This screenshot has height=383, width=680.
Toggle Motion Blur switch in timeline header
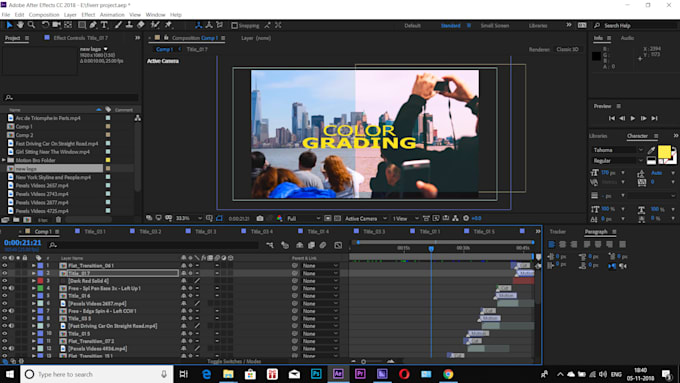click(x=323, y=245)
